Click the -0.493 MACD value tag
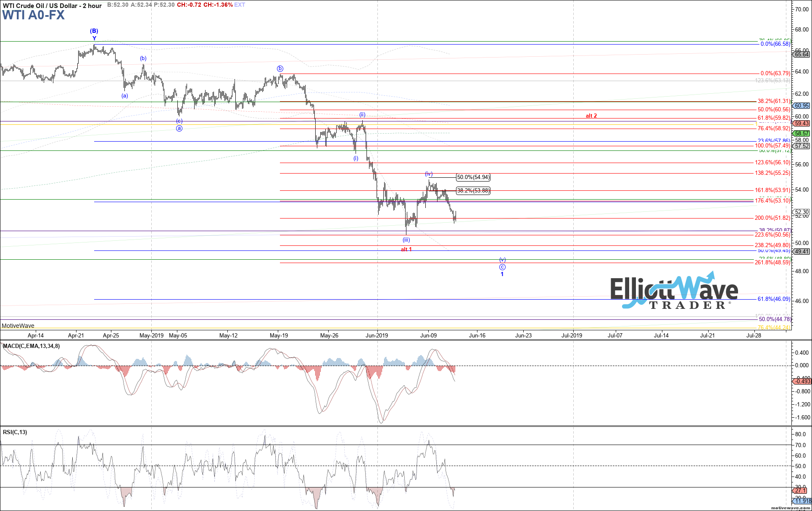The width and height of the screenshot is (812, 511). (800, 381)
